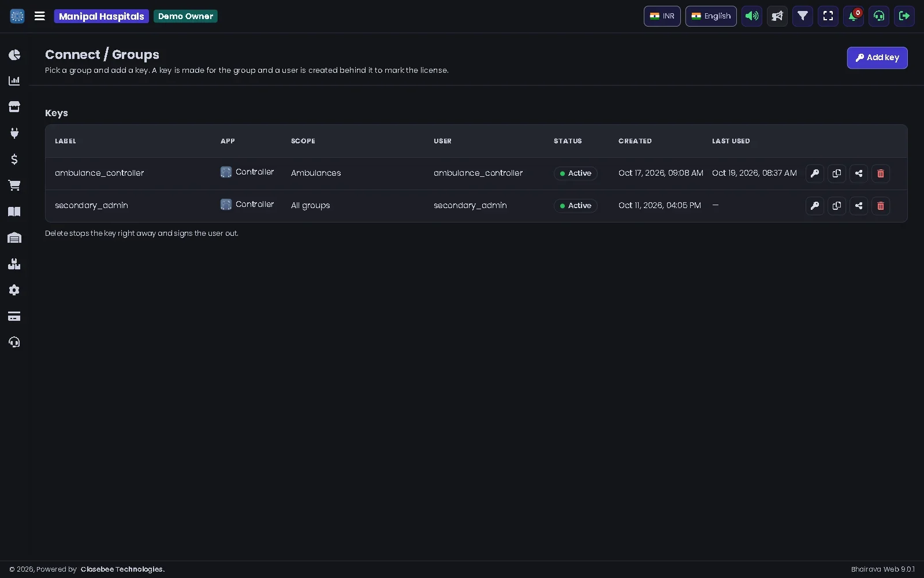Click the Manipal Hospitals badge
This screenshot has height=578, width=924.
[102, 16]
